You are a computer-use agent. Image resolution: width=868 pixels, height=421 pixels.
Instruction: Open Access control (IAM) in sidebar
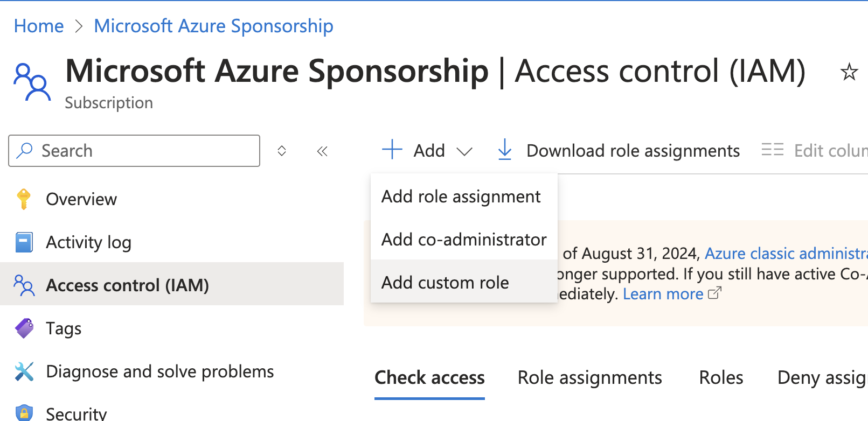click(127, 285)
